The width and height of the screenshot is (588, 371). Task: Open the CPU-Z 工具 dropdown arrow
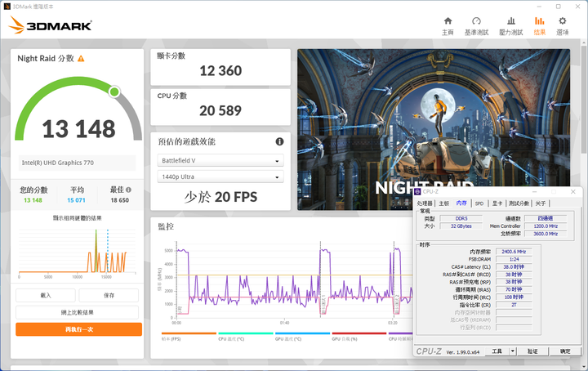coord(513,351)
